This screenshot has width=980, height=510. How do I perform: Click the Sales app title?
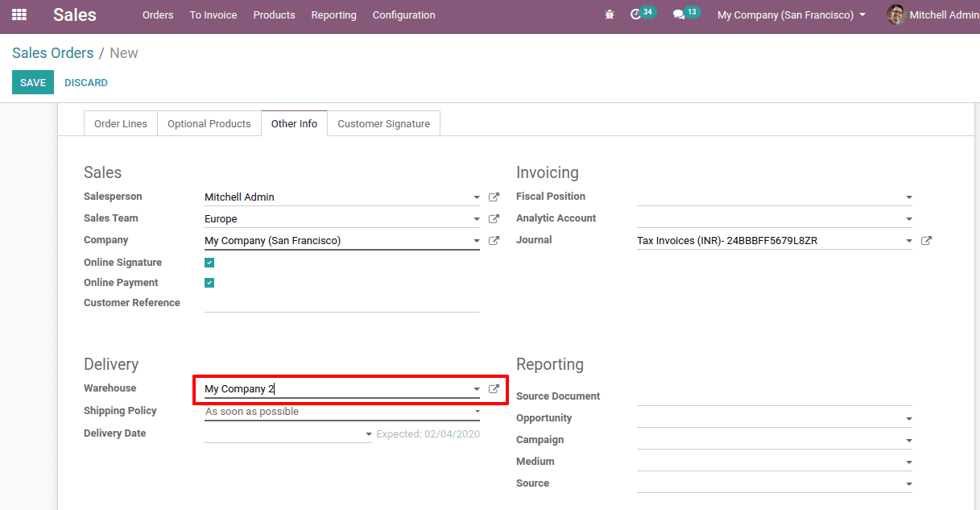click(x=75, y=15)
